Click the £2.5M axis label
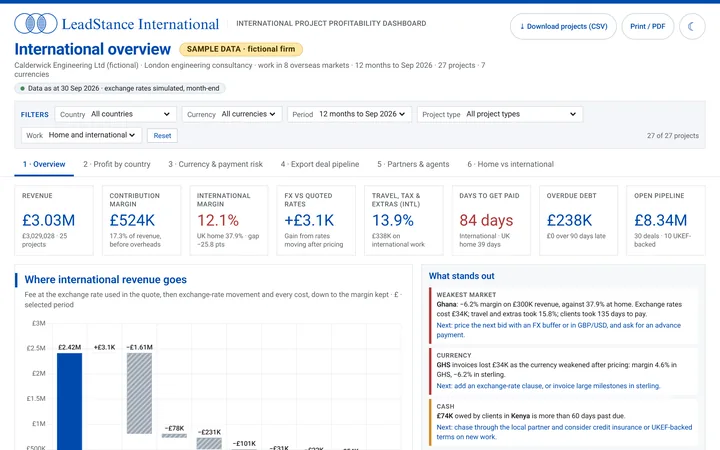This screenshot has height=450, width=720. (36, 349)
